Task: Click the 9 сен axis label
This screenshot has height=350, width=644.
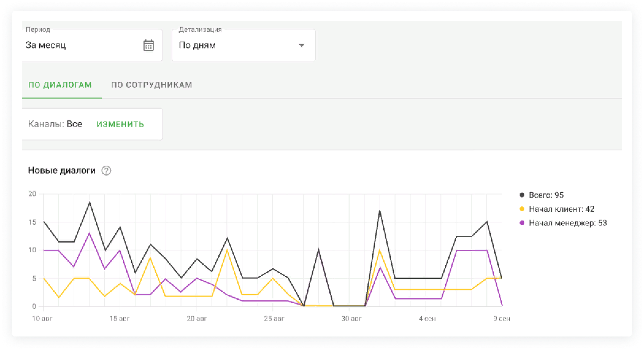Action: pyautogui.click(x=501, y=319)
